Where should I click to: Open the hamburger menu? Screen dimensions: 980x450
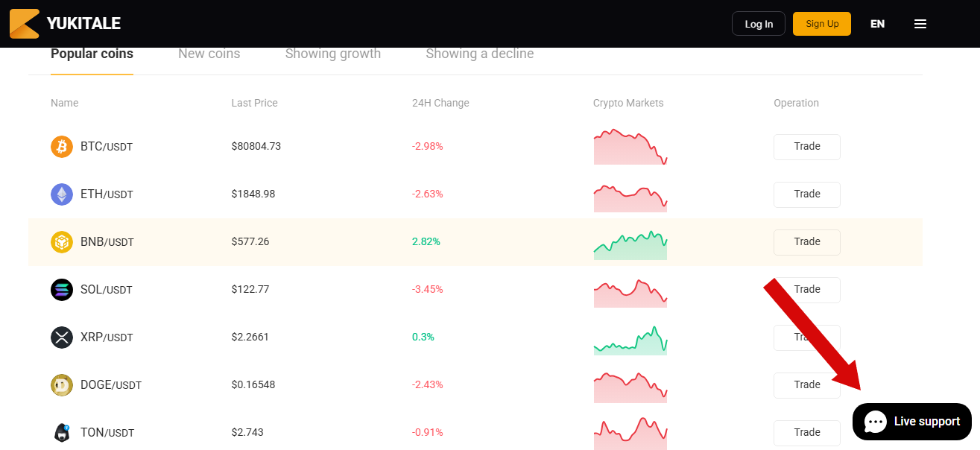[x=920, y=24]
